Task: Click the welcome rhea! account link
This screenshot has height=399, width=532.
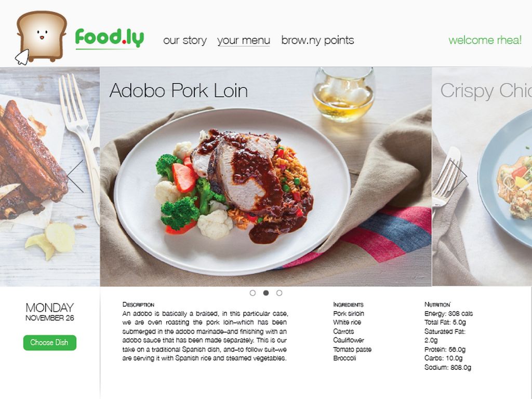Action: pos(485,40)
